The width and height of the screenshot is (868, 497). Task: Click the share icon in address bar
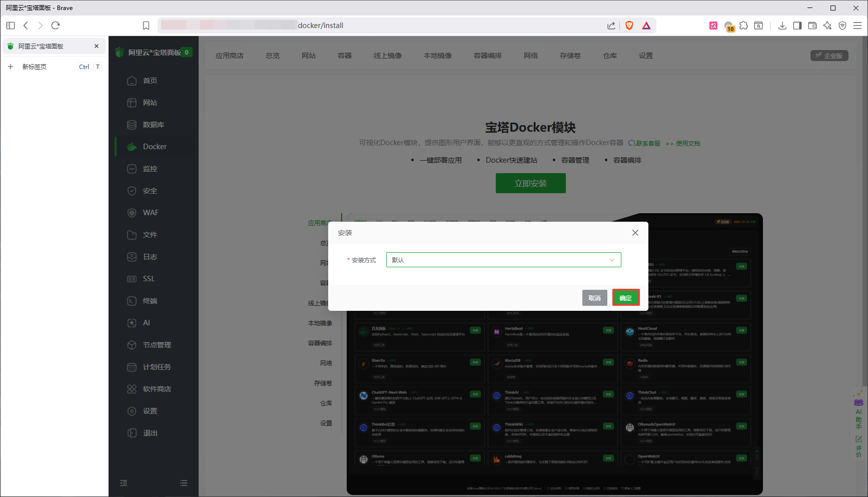click(x=611, y=26)
